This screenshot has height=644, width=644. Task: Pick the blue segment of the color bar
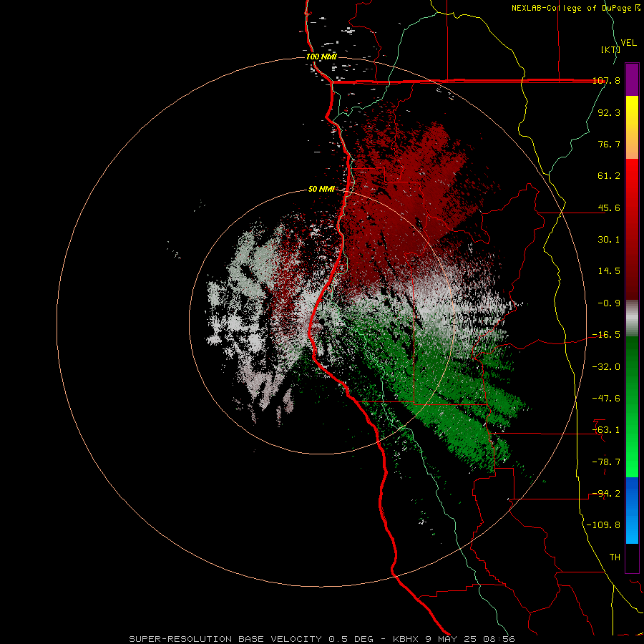632,510
